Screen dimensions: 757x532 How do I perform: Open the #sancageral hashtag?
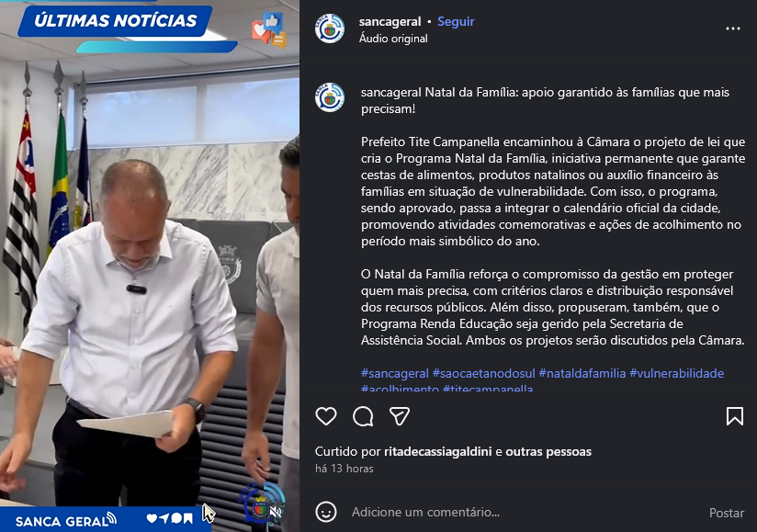click(x=395, y=373)
